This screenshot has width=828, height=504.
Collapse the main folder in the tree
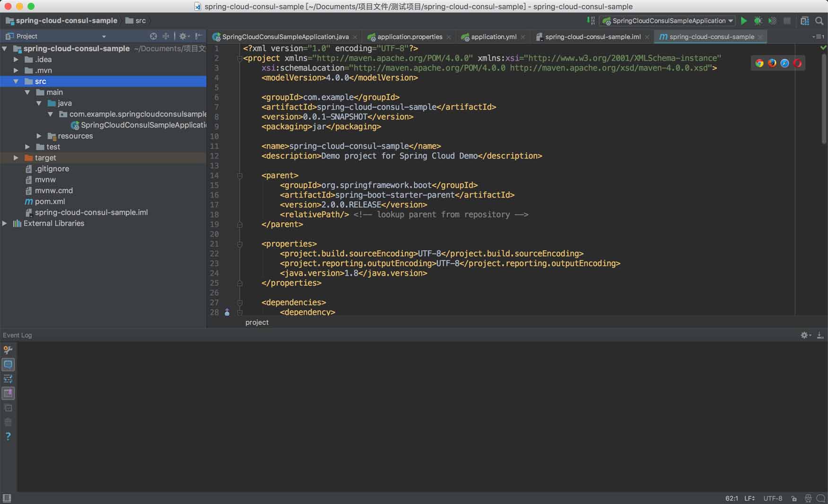click(x=27, y=92)
